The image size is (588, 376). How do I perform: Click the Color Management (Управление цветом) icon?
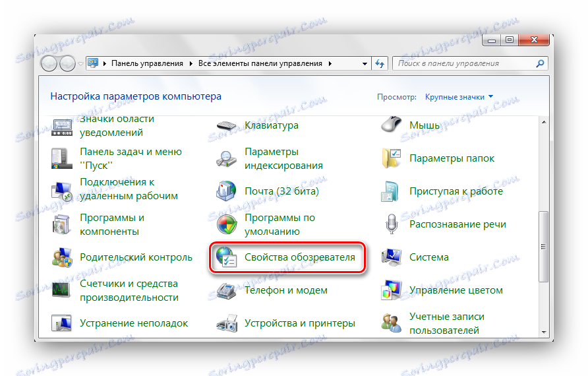click(x=392, y=290)
